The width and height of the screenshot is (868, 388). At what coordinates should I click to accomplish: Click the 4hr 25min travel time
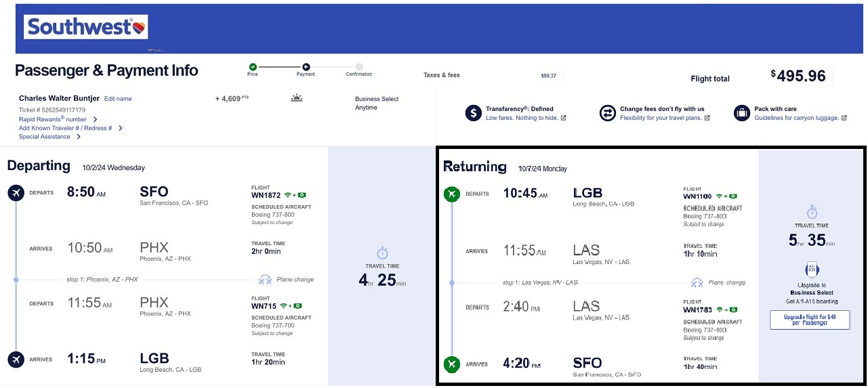[382, 280]
